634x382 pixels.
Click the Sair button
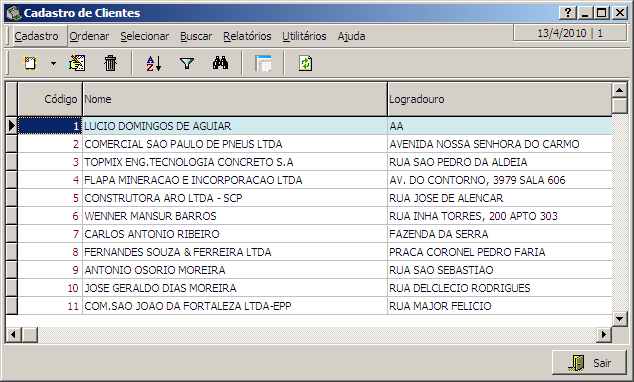(x=589, y=363)
